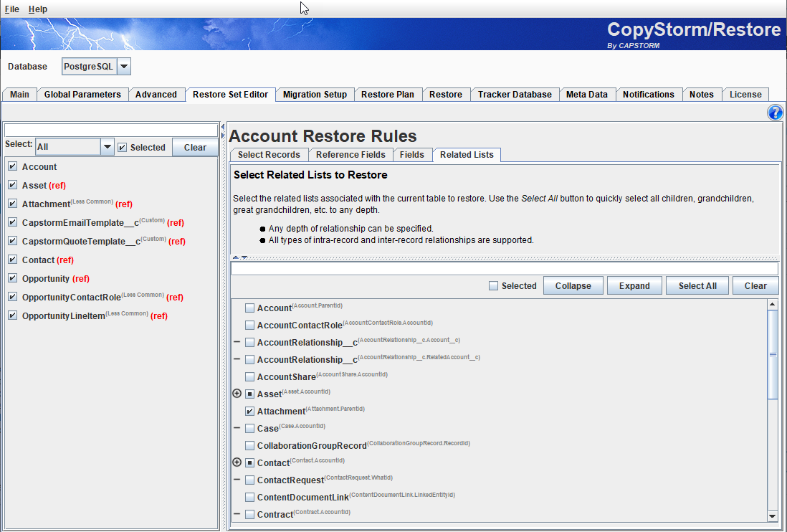Screen dimensions: 787x532
Task: Uncheck CapstormEmailTemplate__c in restore set list
Action: click(13, 222)
